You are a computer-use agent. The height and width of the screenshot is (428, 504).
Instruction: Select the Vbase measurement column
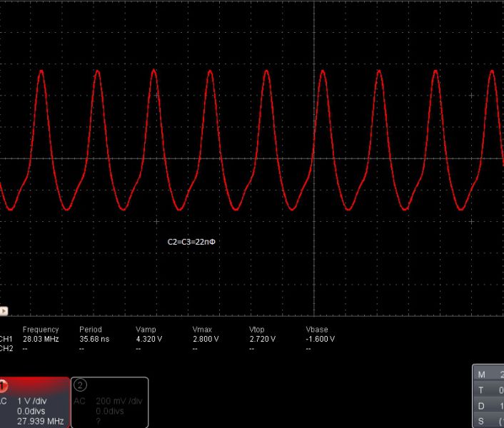[317, 330]
